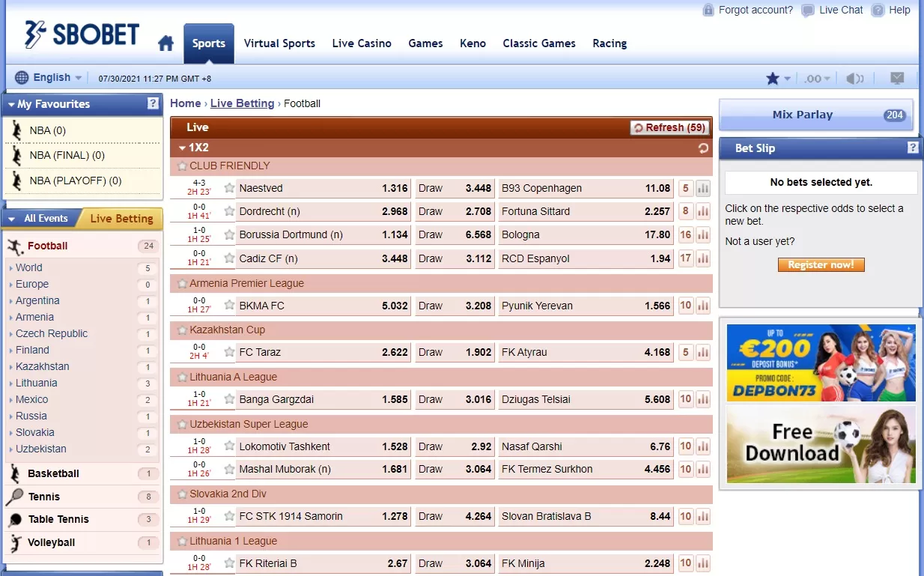
Task: Open the English language dropdown
Action: pyautogui.click(x=58, y=78)
